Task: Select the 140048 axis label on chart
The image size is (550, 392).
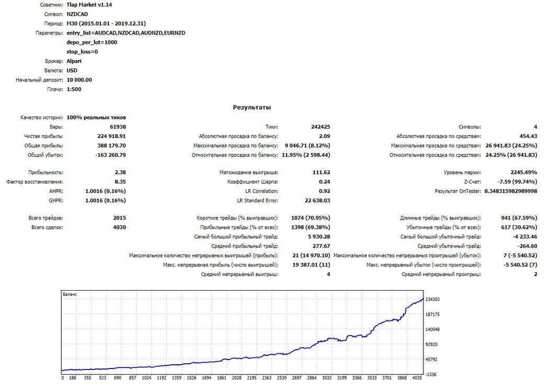Action: 432,330
